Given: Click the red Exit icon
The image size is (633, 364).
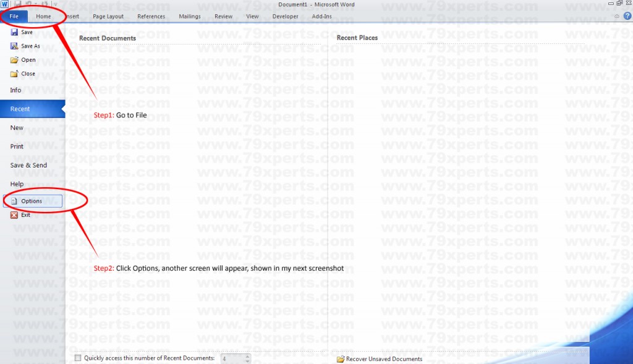Looking at the screenshot, I should [x=14, y=215].
